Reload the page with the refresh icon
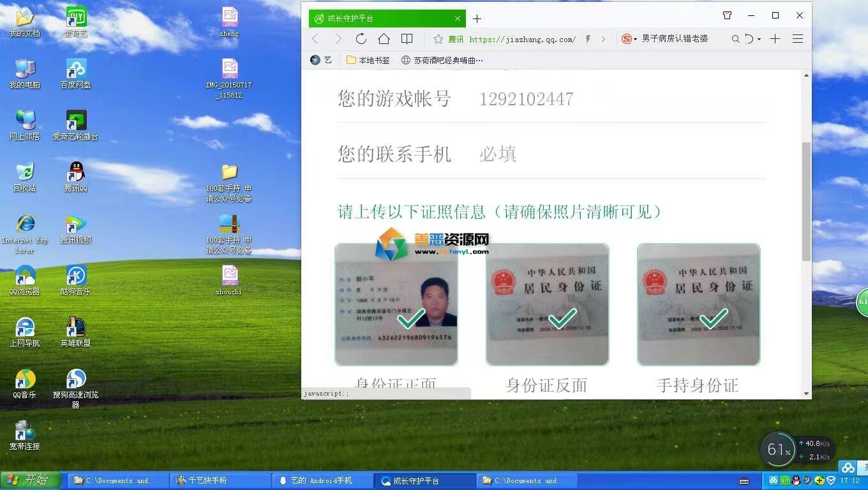 pos(361,39)
